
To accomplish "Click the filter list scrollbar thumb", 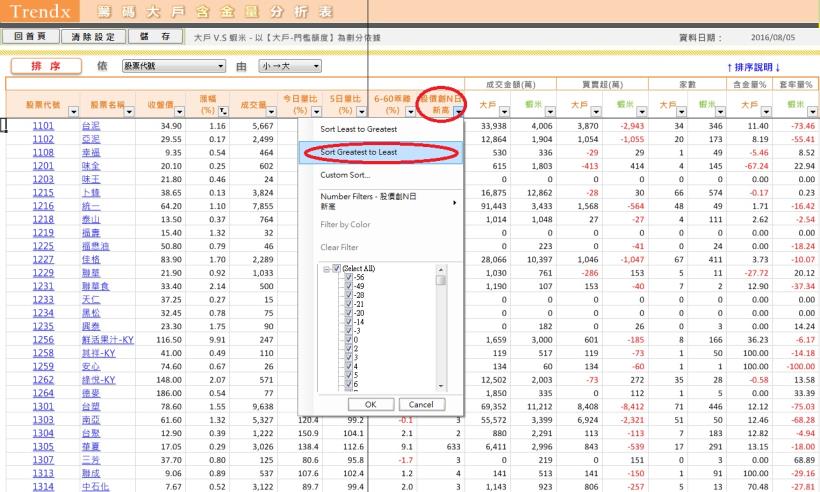I will click(x=441, y=280).
